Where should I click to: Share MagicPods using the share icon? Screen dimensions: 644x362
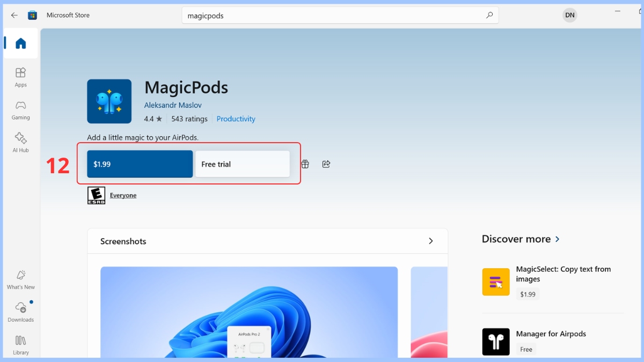[326, 164]
